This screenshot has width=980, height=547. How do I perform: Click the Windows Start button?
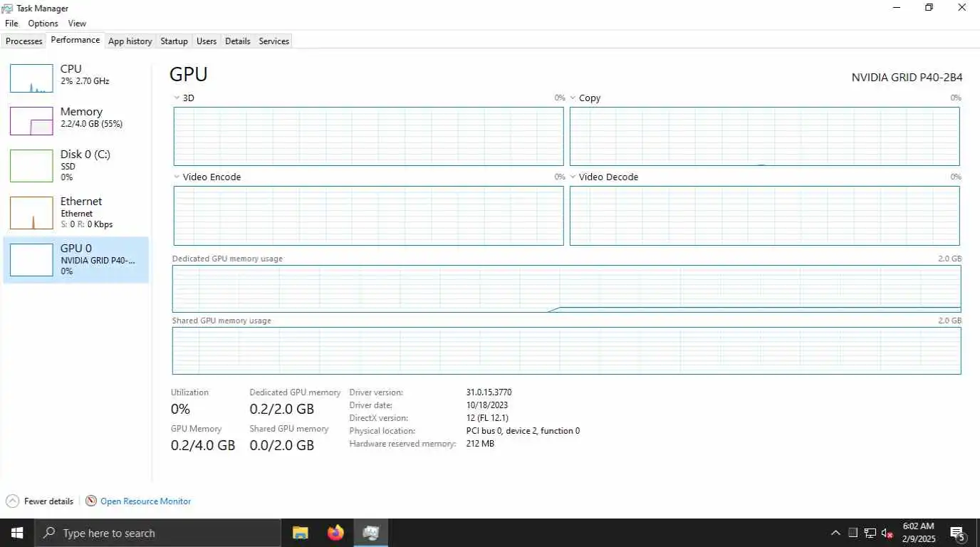pyautogui.click(x=16, y=533)
